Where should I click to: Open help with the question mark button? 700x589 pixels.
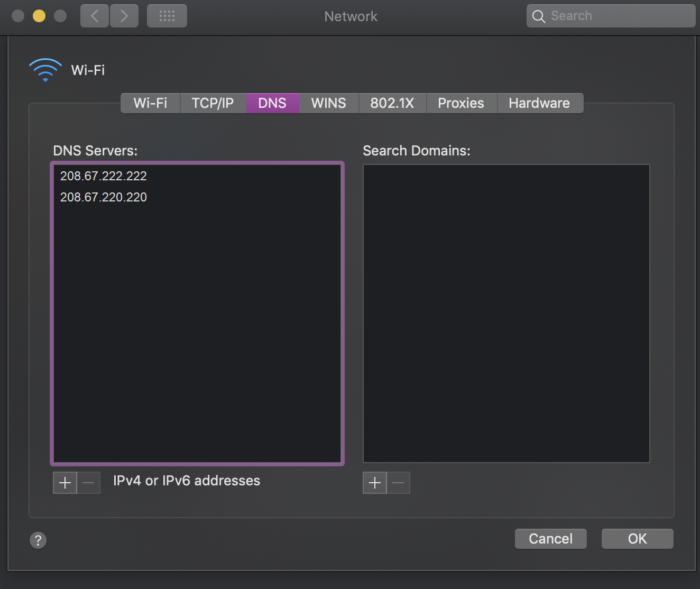(38, 540)
